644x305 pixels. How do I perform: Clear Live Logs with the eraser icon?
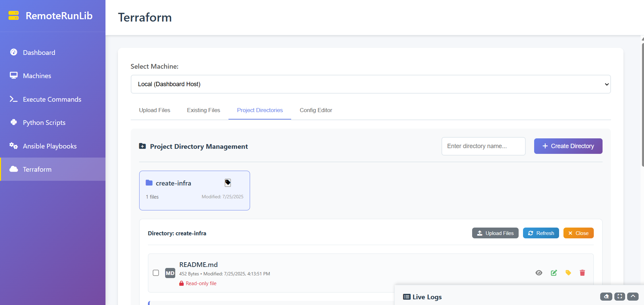click(606, 297)
